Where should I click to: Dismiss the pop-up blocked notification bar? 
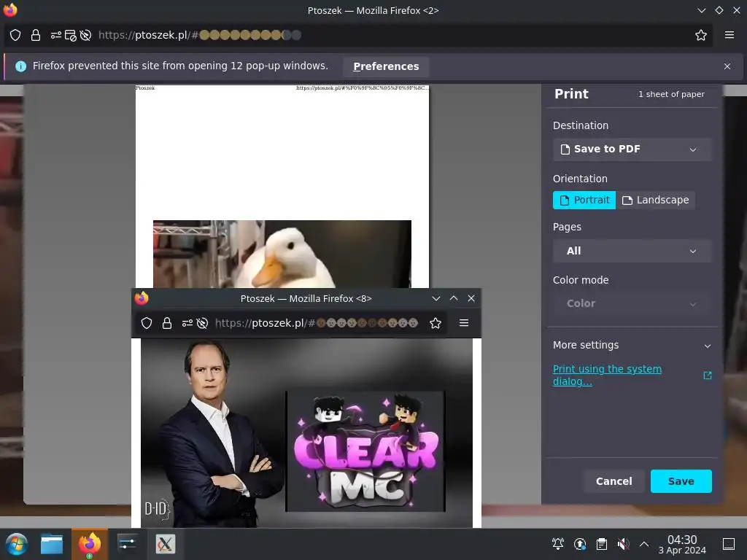[x=727, y=66]
